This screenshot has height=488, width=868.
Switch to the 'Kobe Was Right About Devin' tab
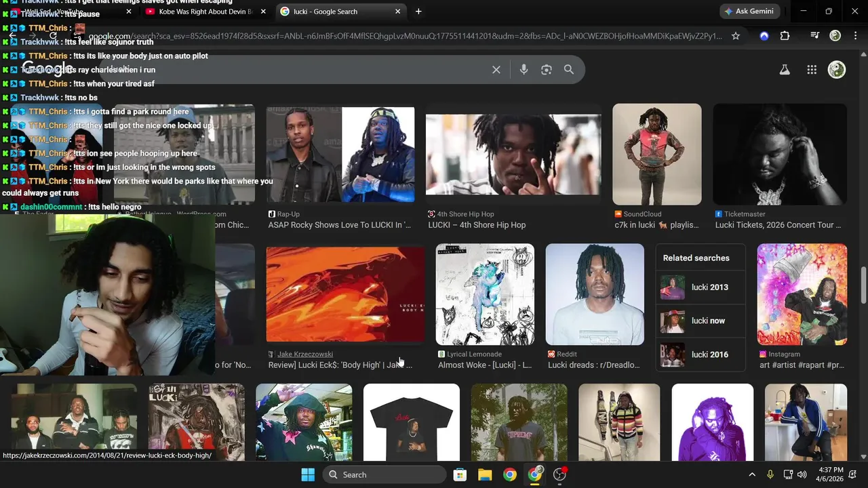click(x=205, y=12)
